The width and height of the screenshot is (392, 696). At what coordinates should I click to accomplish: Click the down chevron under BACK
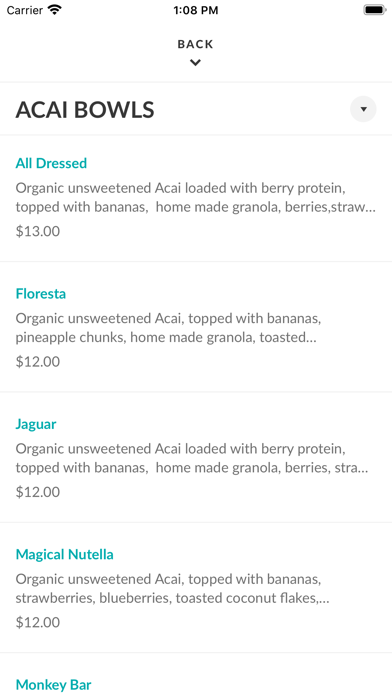[x=195, y=63]
